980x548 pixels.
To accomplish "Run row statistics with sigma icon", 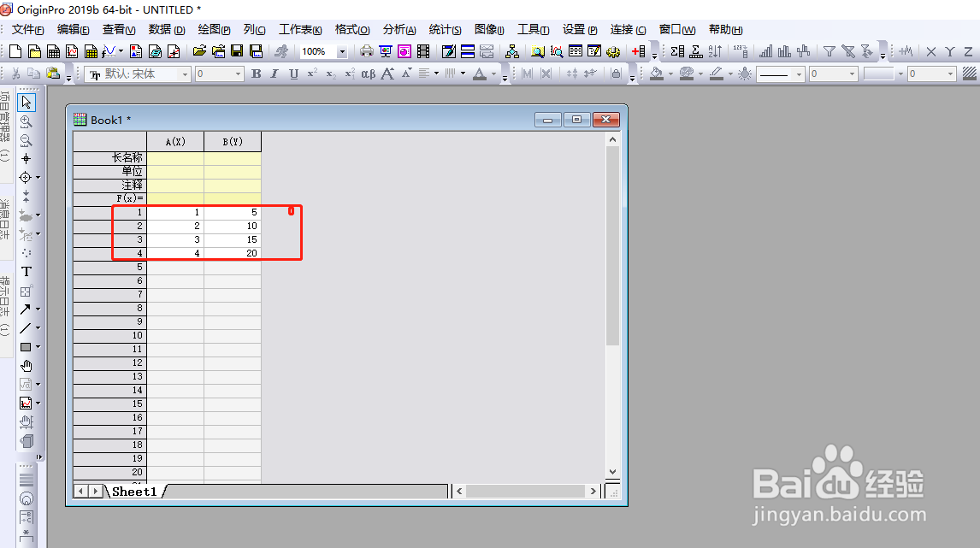I will [695, 51].
